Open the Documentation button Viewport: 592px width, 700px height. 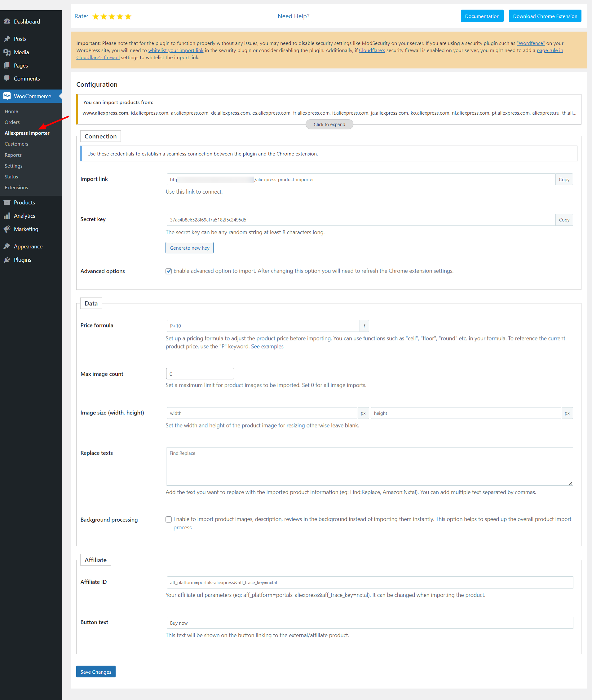[x=482, y=16]
